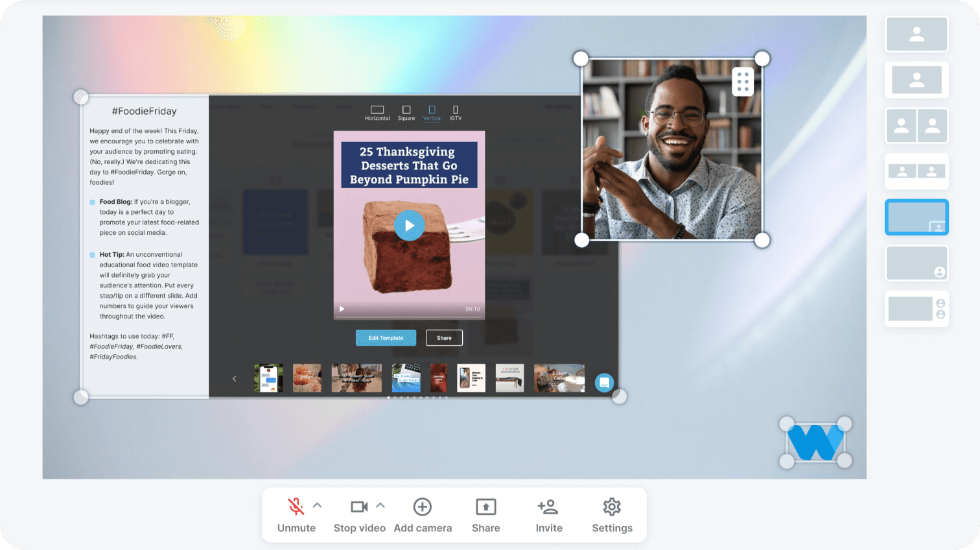Switch to Square format tab
Viewport: 980px width, 550px height.
pos(406,113)
